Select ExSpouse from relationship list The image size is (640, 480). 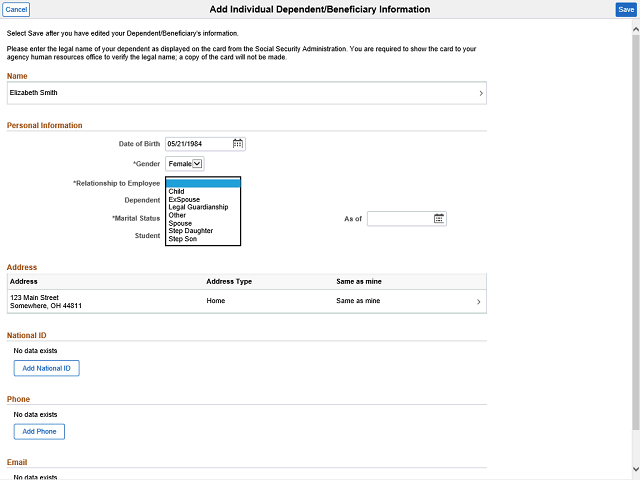184,200
